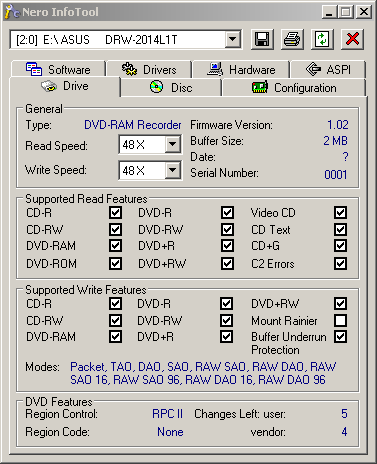Toggle DVD-R checkbox under Read Features
This screenshot has width=377, height=464.
click(x=227, y=213)
